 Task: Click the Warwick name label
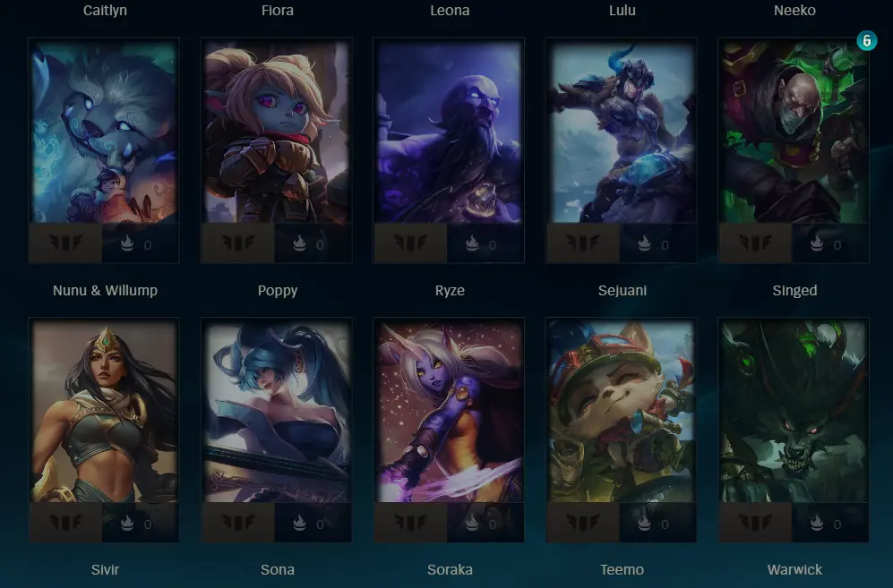[794, 570]
